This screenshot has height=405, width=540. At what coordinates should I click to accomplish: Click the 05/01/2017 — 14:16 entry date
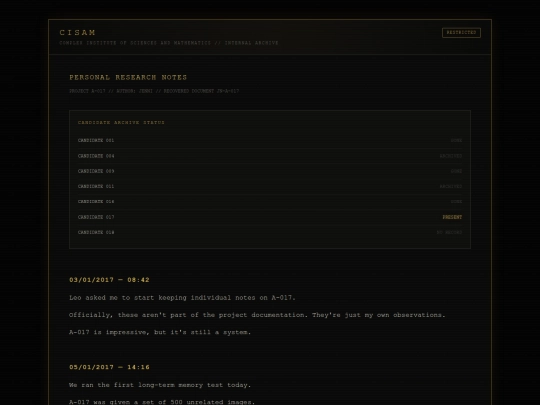tap(109, 367)
